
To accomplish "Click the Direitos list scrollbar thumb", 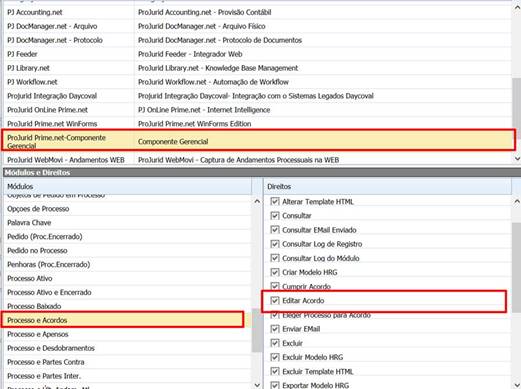I will (x=517, y=268).
